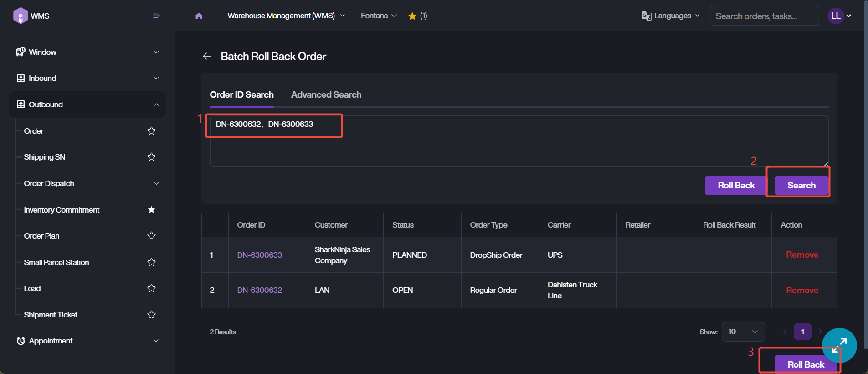Click the Search orders, tasks field
Viewport: 868px width, 374px height.
pyautogui.click(x=764, y=16)
